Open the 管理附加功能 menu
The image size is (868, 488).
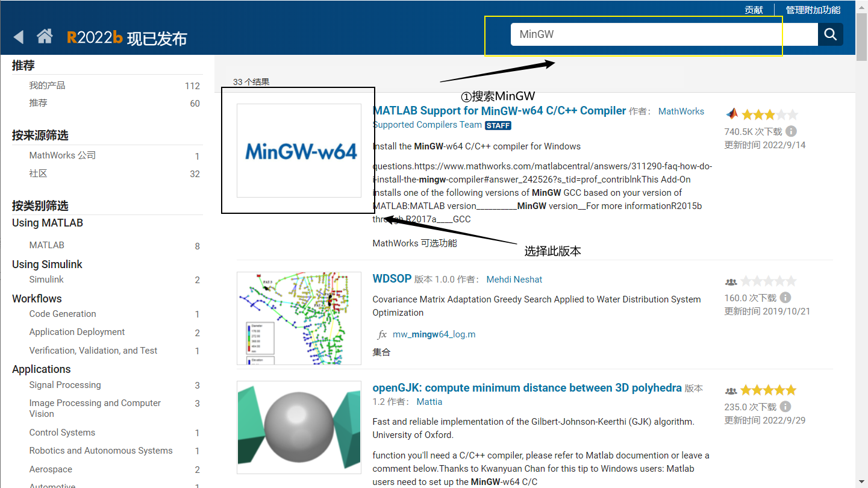point(813,10)
